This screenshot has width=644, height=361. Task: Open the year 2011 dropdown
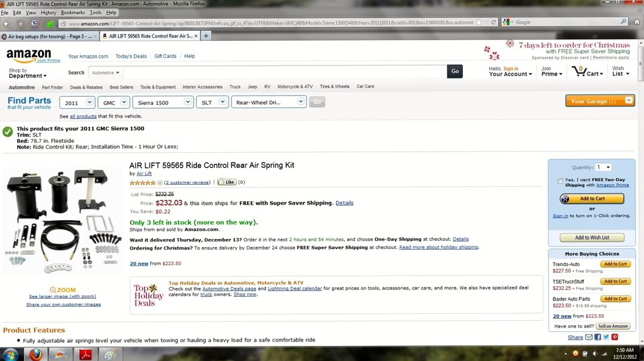(77, 103)
